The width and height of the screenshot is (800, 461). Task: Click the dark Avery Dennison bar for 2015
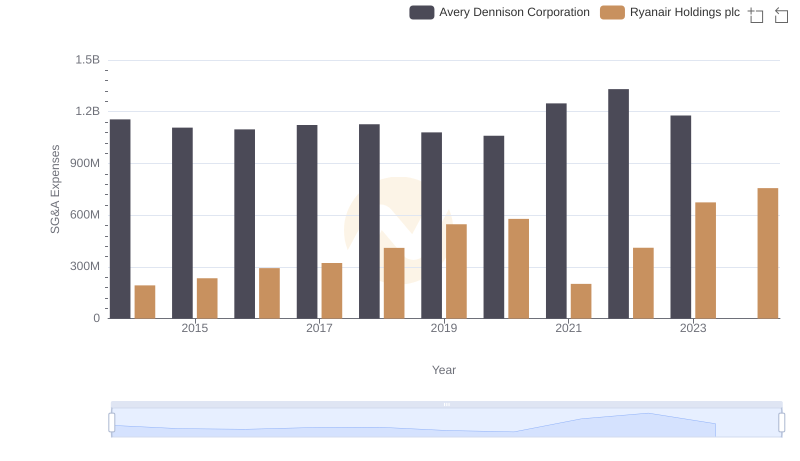pyautogui.click(x=182, y=223)
